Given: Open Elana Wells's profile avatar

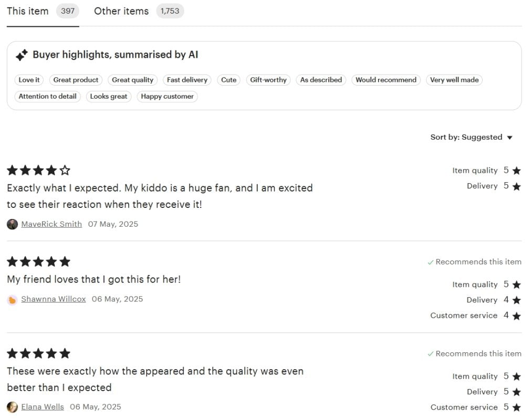Looking at the screenshot, I should click(x=12, y=407).
